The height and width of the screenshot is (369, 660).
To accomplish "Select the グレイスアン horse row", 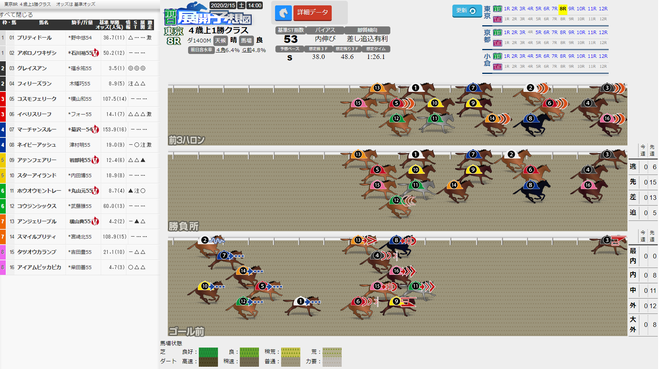I will tap(79, 68).
